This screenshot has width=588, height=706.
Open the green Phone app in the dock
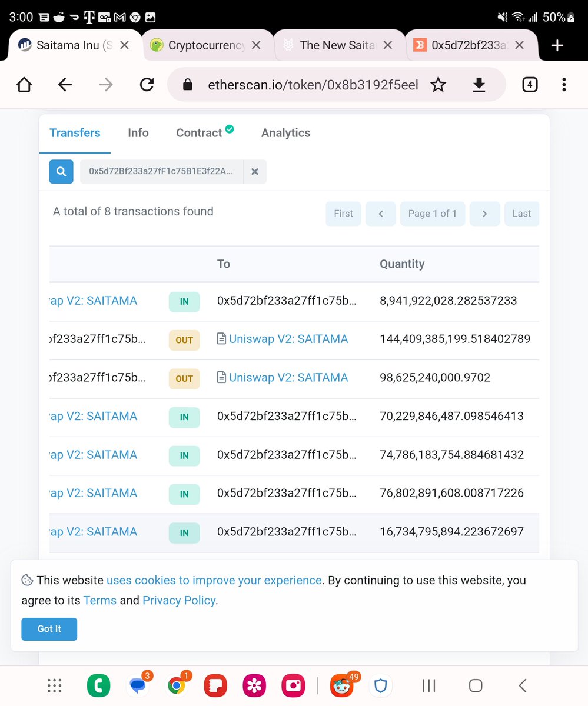click(x=98, y=685)
